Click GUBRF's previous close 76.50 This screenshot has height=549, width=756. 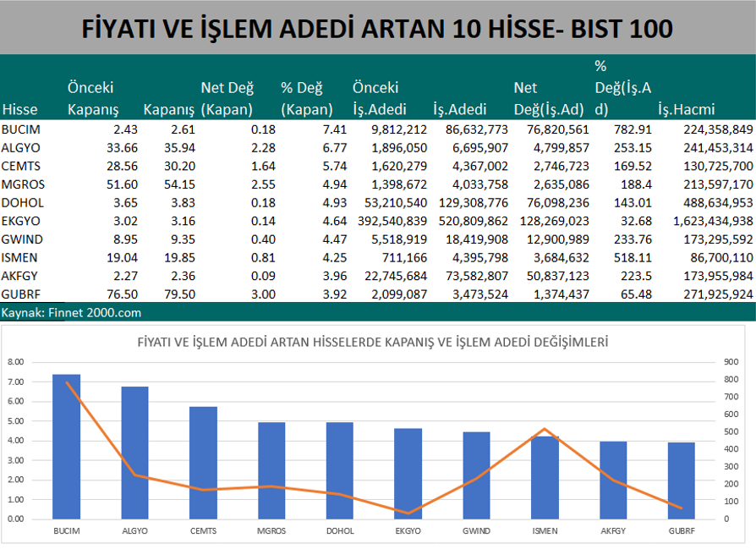pyautogui.click(x=122, y=294)
